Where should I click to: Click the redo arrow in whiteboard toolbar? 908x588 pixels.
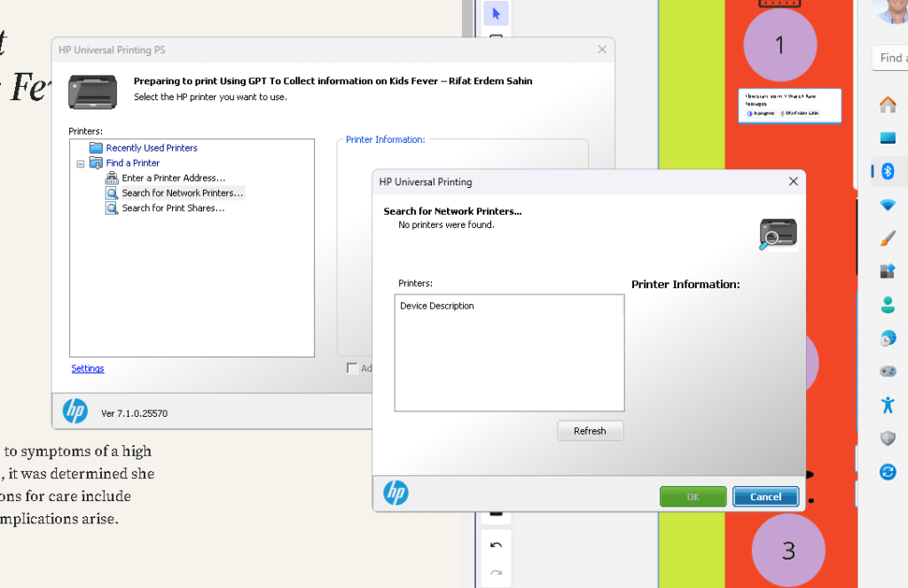(496, 572)
